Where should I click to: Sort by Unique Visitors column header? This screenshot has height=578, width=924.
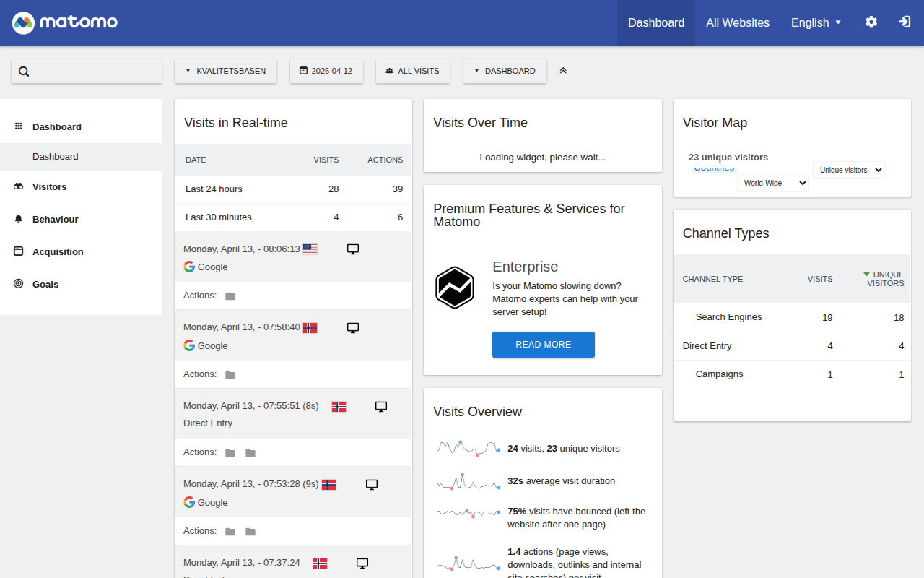tap(884, 279)
